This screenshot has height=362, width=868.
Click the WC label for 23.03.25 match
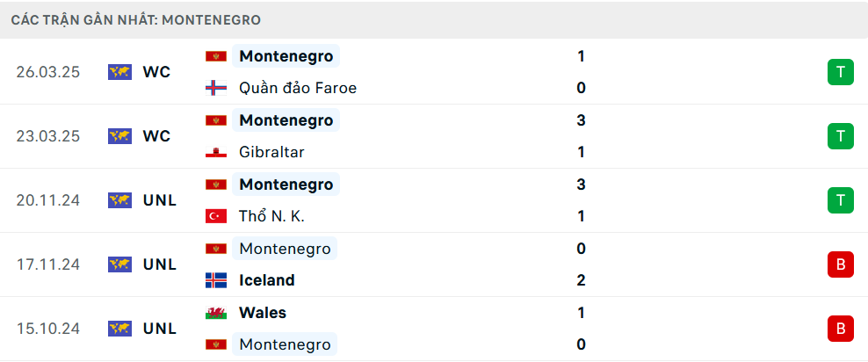point(156,136)
